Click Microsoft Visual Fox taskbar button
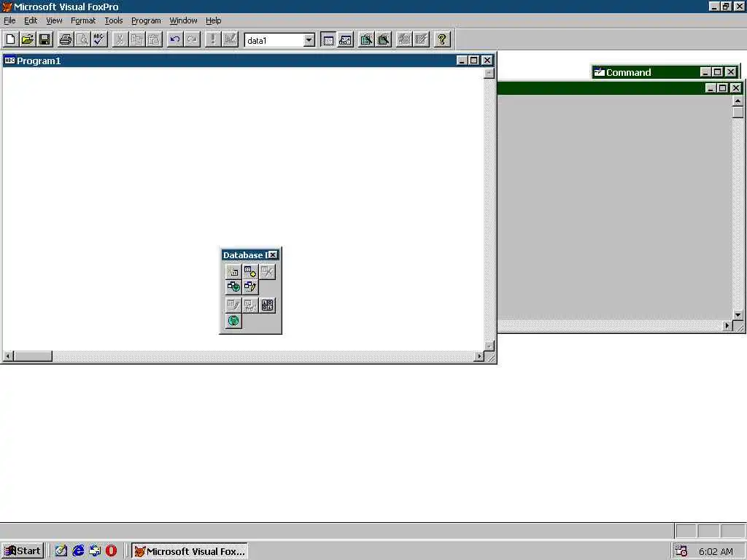747x560 pixels. (x=190, y=551)
